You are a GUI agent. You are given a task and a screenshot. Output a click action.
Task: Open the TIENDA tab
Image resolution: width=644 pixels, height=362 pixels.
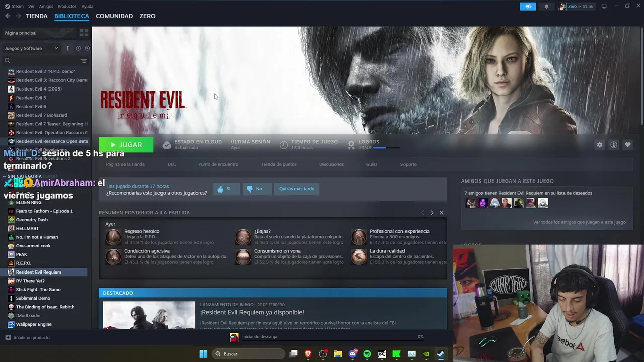click(x=37, y=16)
